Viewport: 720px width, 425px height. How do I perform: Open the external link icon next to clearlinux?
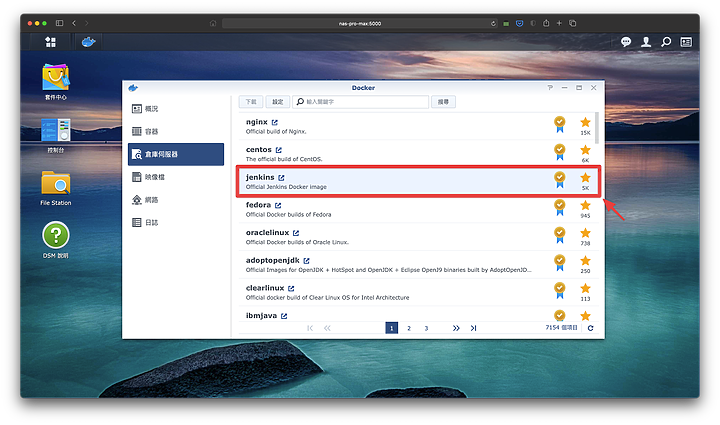click(291, 289)
